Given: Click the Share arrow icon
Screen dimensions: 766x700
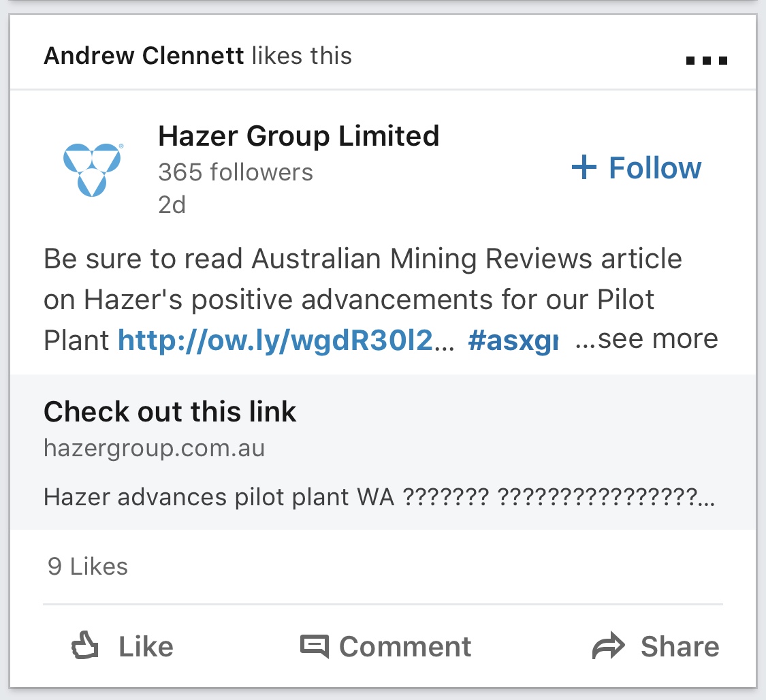Looking at the screenshot, I should tap(608, 646).
